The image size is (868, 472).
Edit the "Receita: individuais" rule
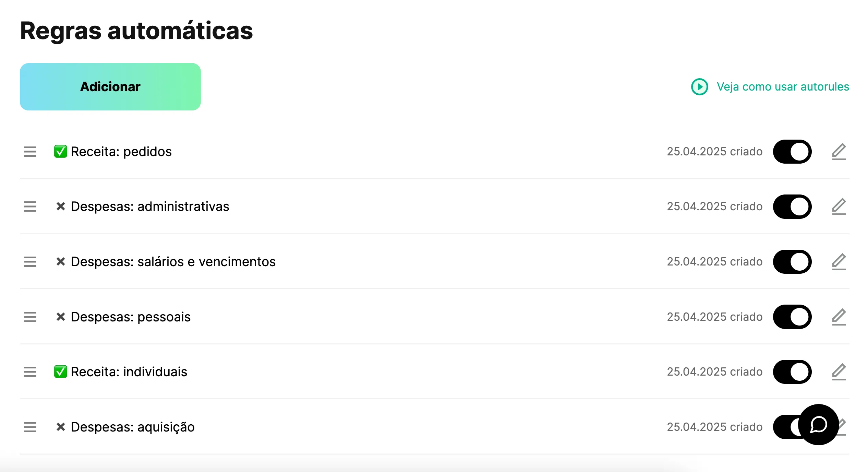(x=839, y=372)
